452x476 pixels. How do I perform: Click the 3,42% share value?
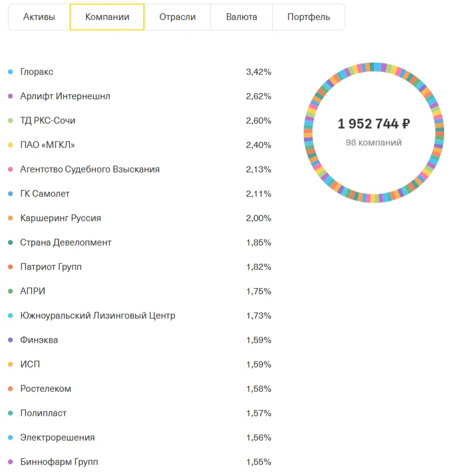pyautogui.click(x=259, y=72)
